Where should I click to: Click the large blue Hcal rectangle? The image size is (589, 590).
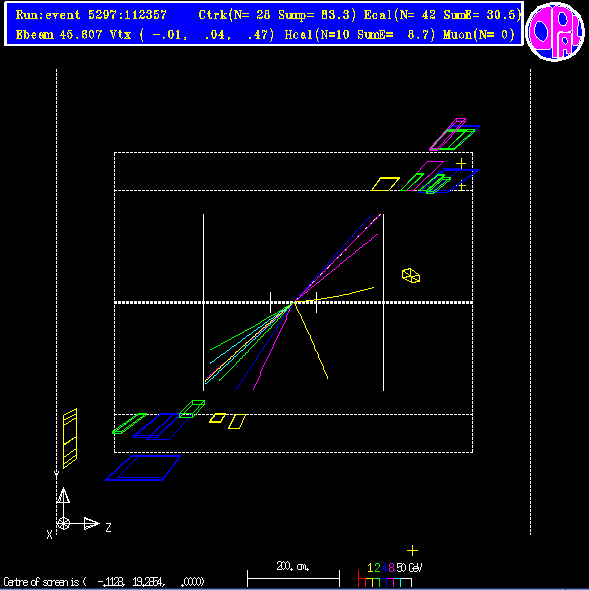tap(143, 468)
